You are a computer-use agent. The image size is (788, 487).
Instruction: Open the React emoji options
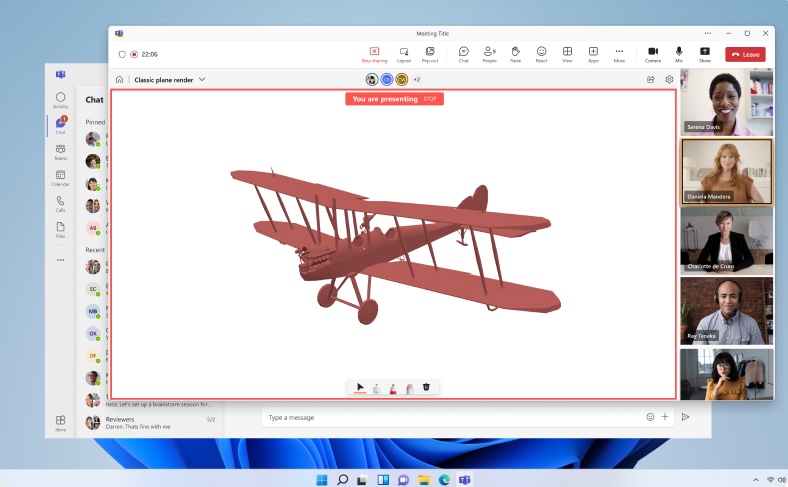tap(541, 54)
